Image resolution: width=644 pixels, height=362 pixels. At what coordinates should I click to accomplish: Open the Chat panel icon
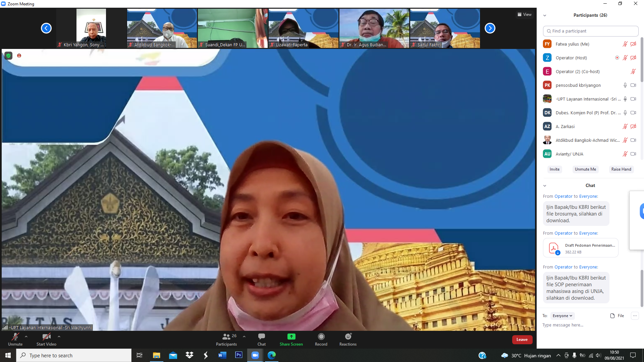(x=261, y=337)
